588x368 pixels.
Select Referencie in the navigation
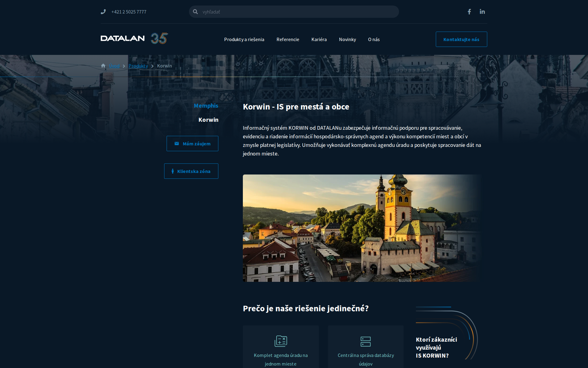click(x=288, y=39)
